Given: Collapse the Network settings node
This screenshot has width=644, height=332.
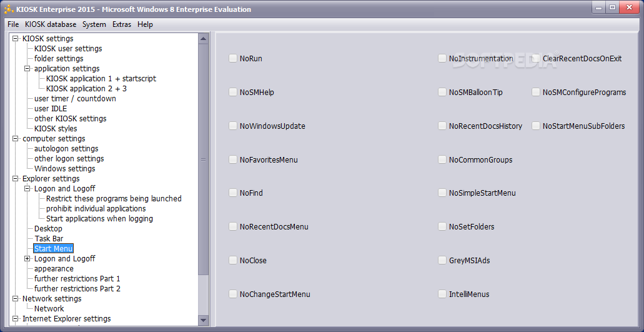Looking at the screenshot, I should point(16,299).
